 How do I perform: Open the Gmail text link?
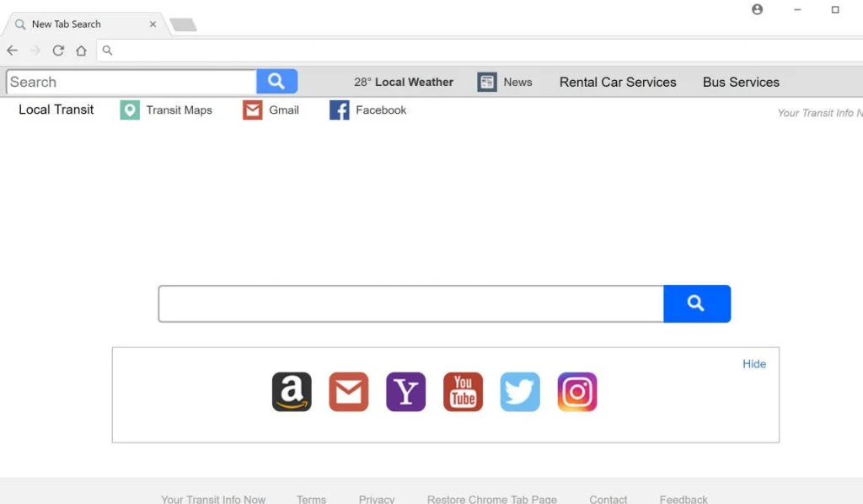pos(284,110)
